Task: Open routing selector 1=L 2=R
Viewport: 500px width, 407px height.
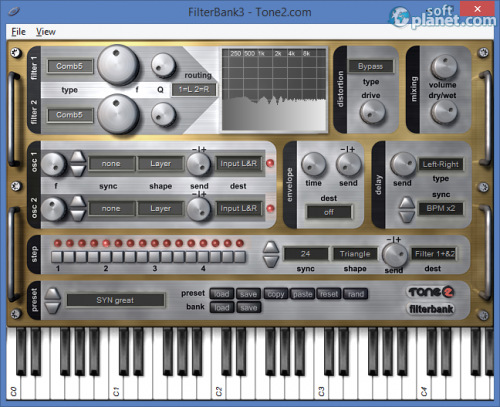Action: click(x=194, y=89)
